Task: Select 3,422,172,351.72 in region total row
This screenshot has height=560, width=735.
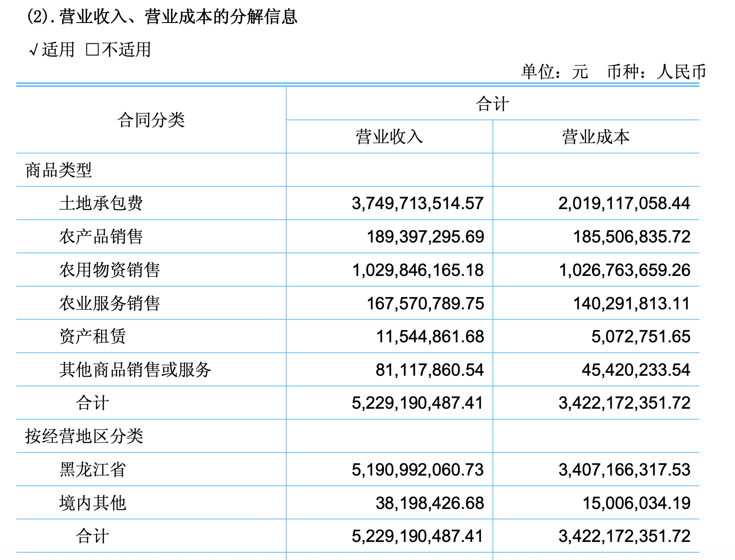Action: 624,536
